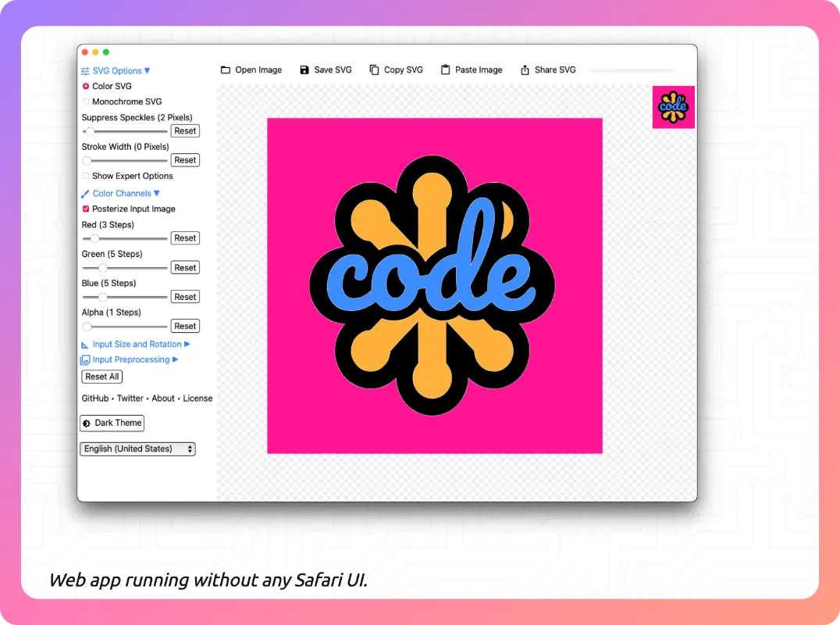This screenshot has width=840, height=625.
Task: Click the Open Image folder icon
Action: click(226, 70)
